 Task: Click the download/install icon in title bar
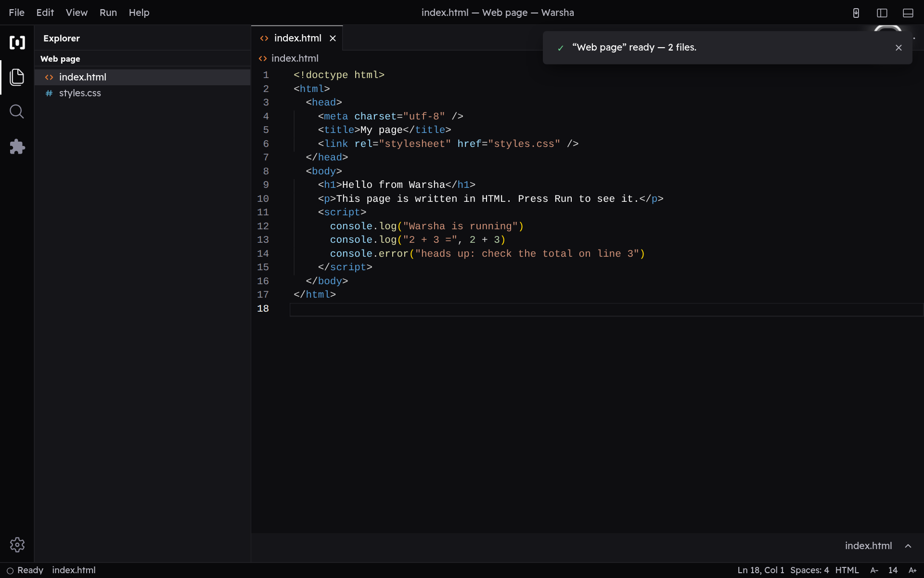pos(856,13)
